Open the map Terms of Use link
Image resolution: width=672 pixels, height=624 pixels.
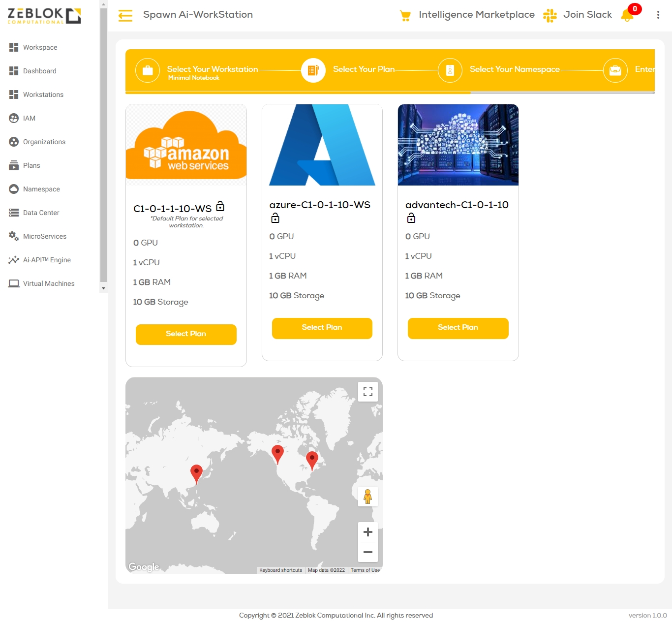tap(365, 570)
